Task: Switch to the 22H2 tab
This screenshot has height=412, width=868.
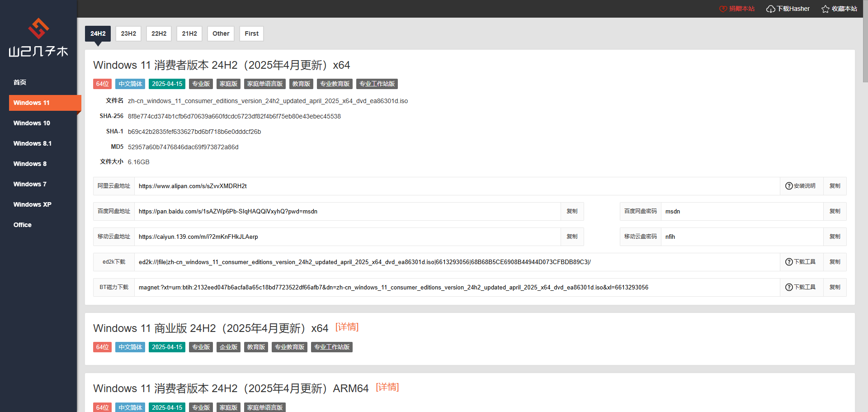Action: tap(159, 33)
